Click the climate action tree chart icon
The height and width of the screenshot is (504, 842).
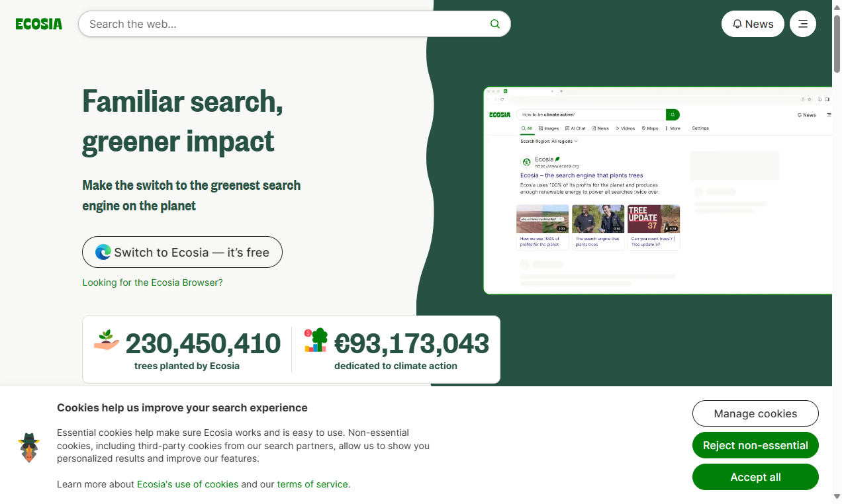click(x=315, y=341)
